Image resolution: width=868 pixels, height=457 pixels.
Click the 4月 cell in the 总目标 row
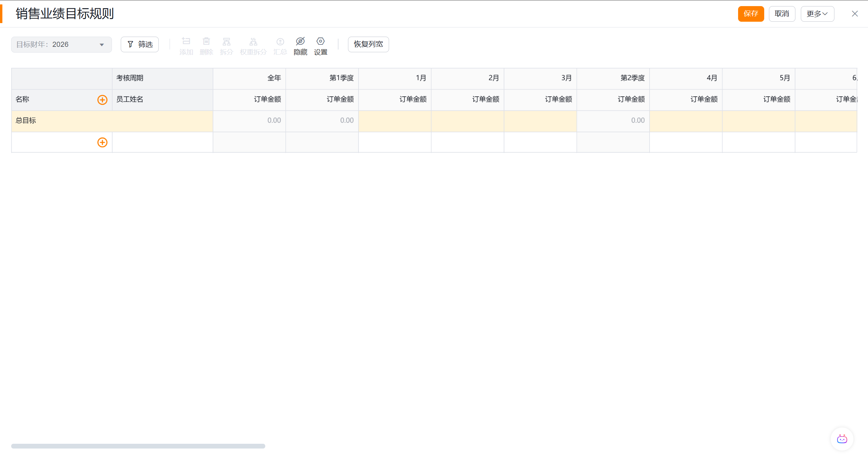click(x=686, y=121)
